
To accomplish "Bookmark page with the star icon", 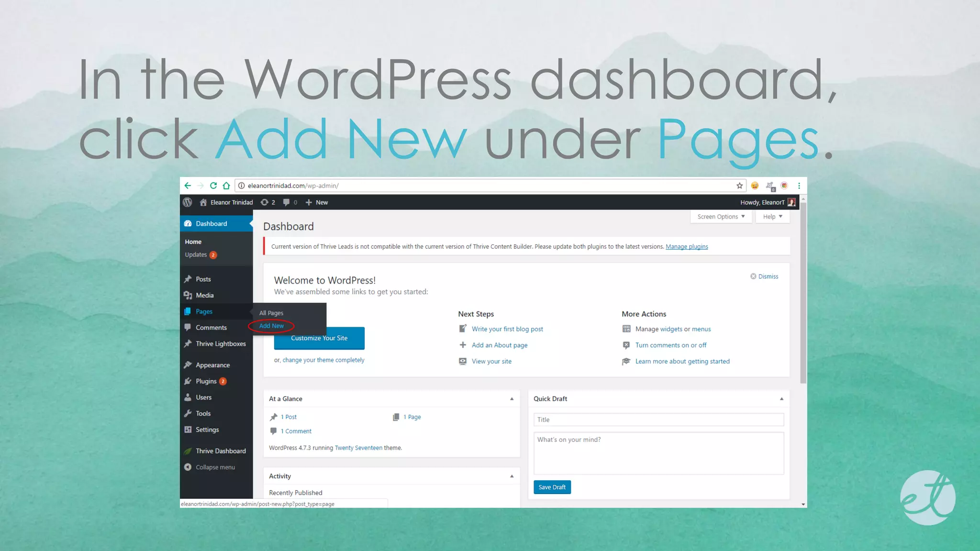I will point(739,186).
